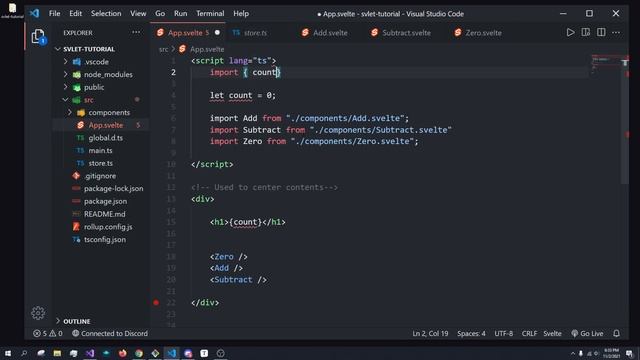This screenshot has width=640, height=360.
Task: Open the editor's more actions ellipsis menu
Action: 616,32
